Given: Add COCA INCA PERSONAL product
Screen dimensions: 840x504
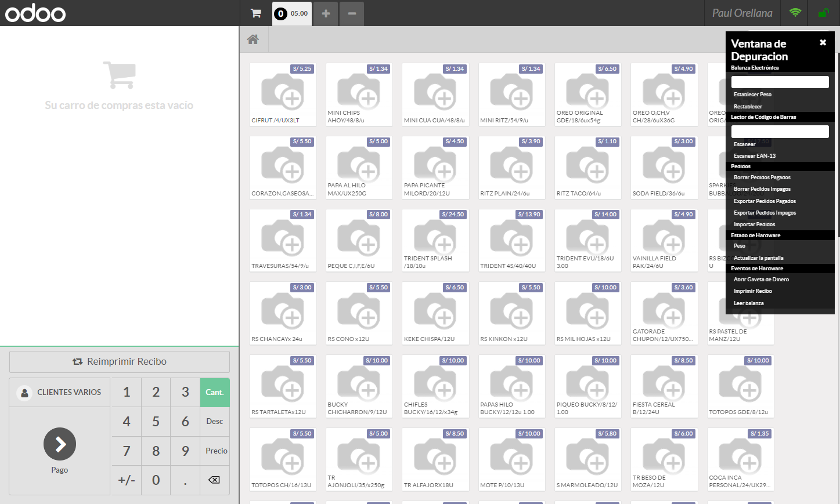Looking at the screenshot, I should click(x=741, y=459).
